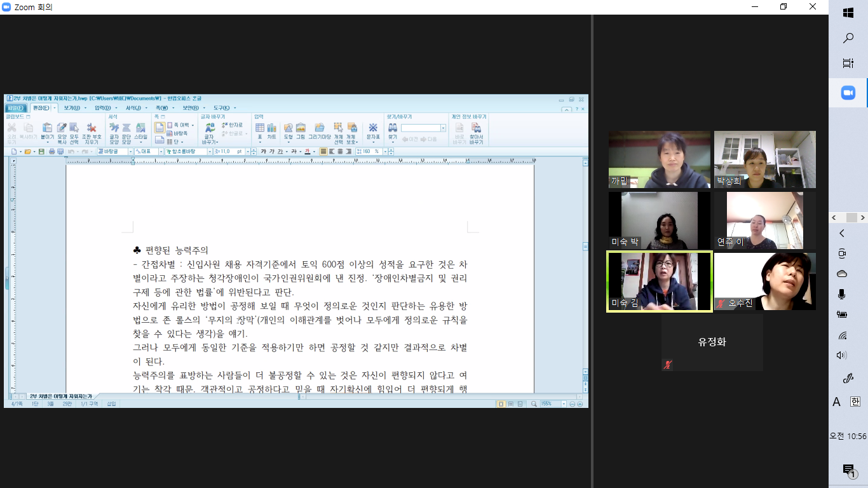
Task: Click into the find text input field
Action: (x=420, y=128)
